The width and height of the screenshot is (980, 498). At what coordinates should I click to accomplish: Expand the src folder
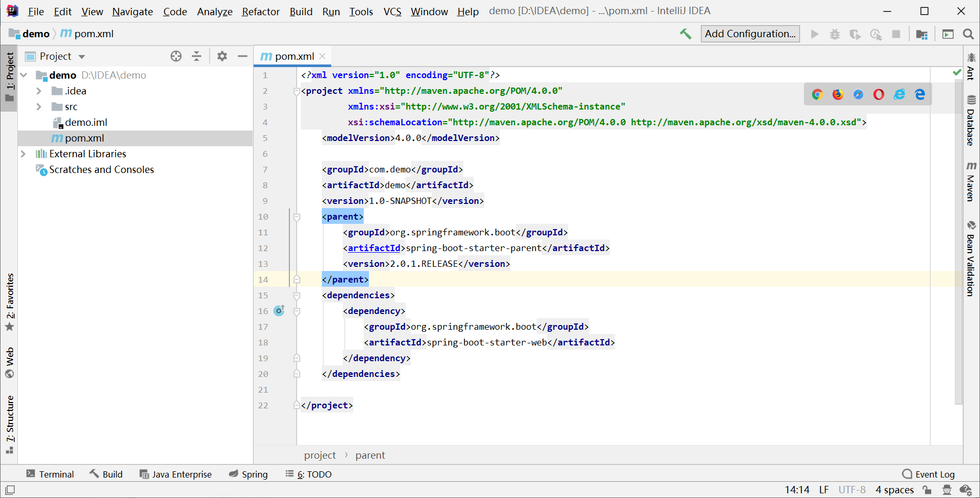(39, 106)
